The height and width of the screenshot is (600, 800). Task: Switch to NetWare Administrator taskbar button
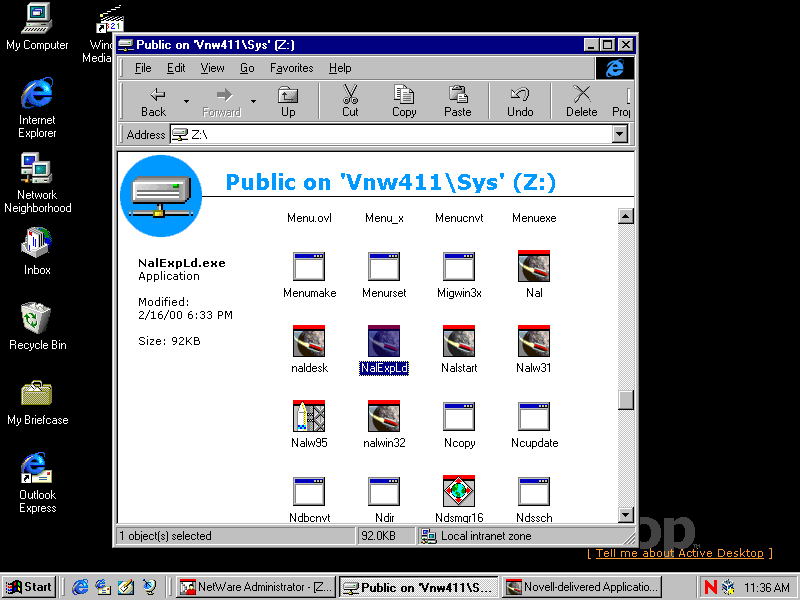pyautogui.click(x=256, y=587)
